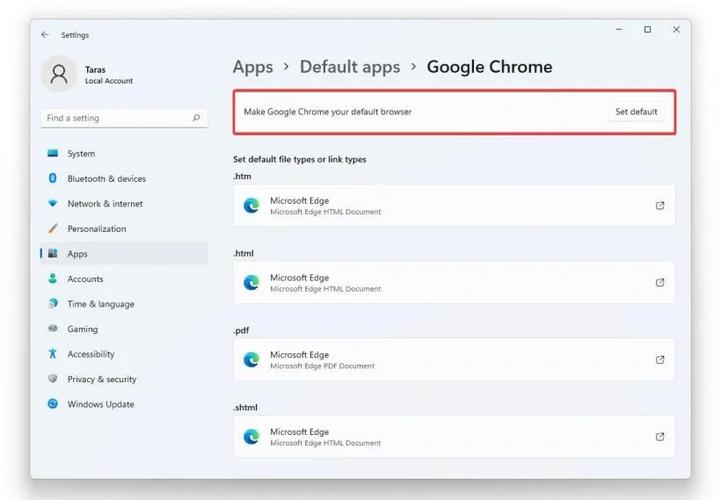Select Apps in the sidebar
Viewport: 721px width, 500px height.
124,253
